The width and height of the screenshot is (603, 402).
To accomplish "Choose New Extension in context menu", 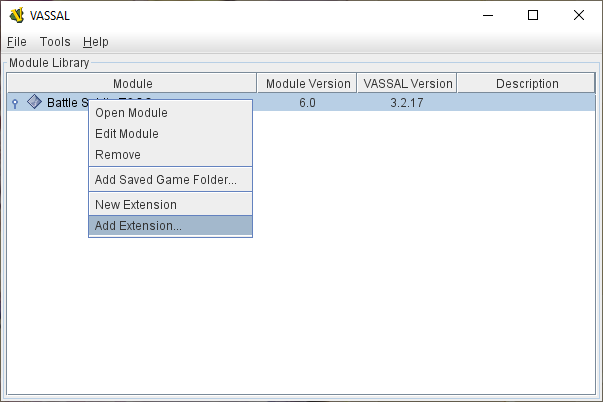I will point(170,205).
